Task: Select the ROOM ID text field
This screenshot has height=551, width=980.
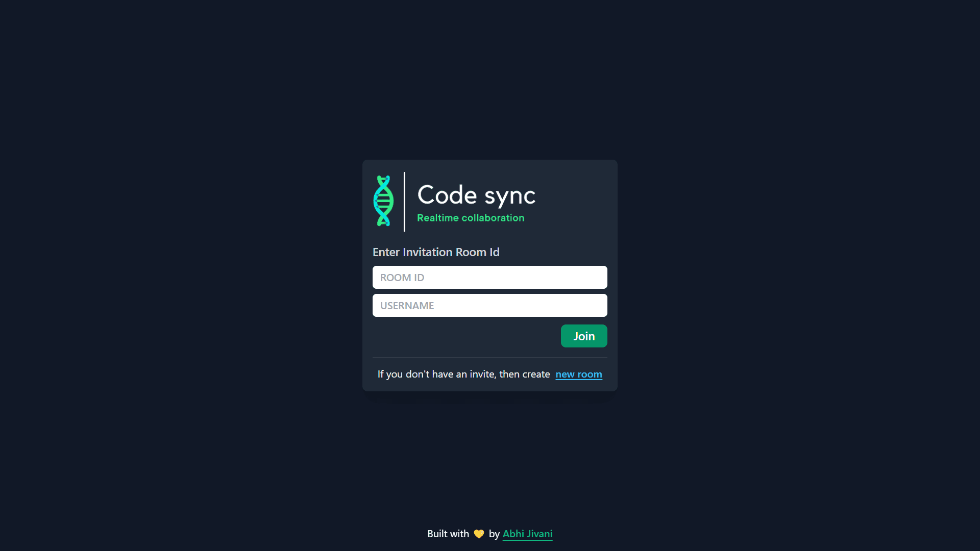Action: click(x=490, y=277)
